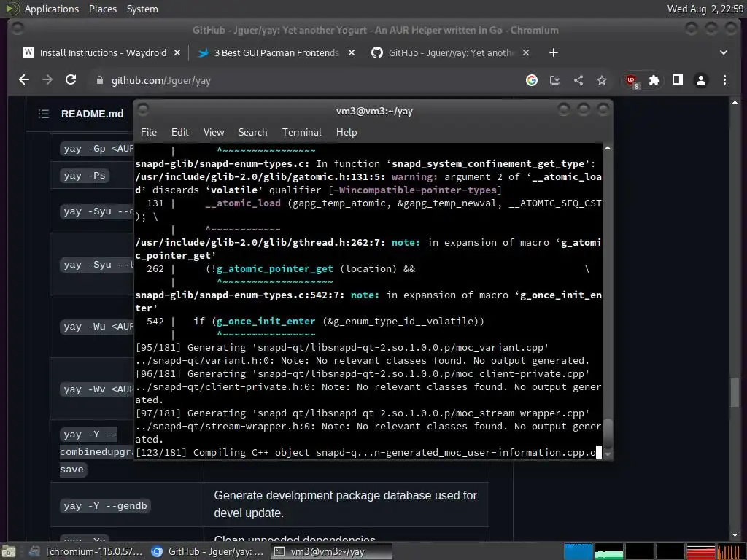
Task: Select chromium-115.0.57 taskbar entry
Action: tap(86, 551)
